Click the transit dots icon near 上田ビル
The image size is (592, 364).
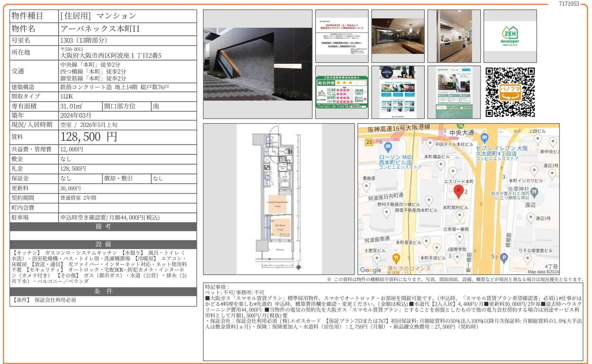point(517,131)
